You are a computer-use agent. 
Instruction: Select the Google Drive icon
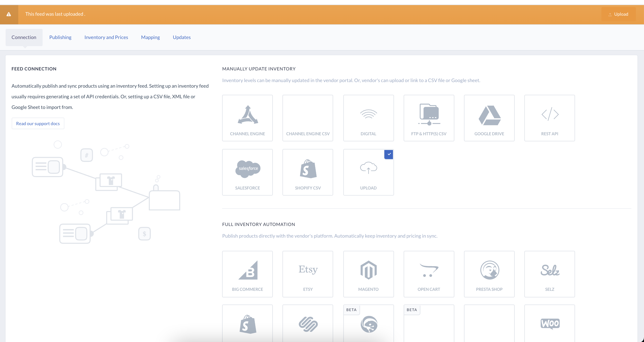point(490,115)
